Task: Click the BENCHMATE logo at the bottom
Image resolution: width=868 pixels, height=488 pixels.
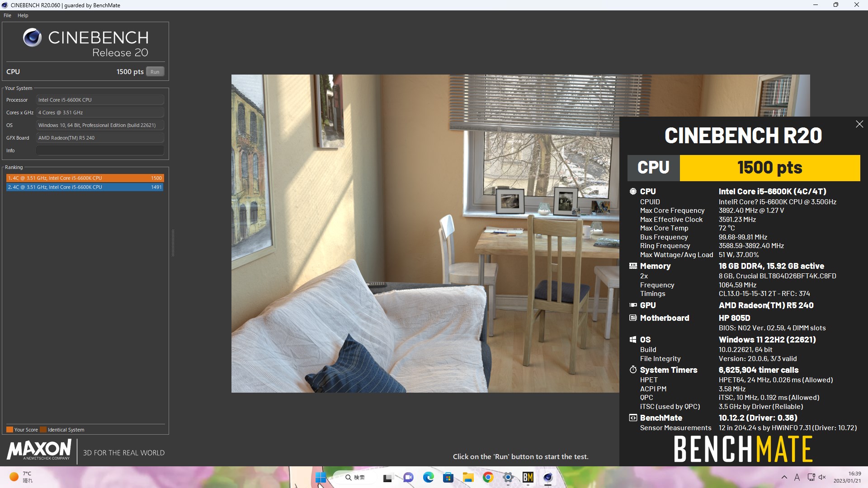Action: (x=743, y=449)
